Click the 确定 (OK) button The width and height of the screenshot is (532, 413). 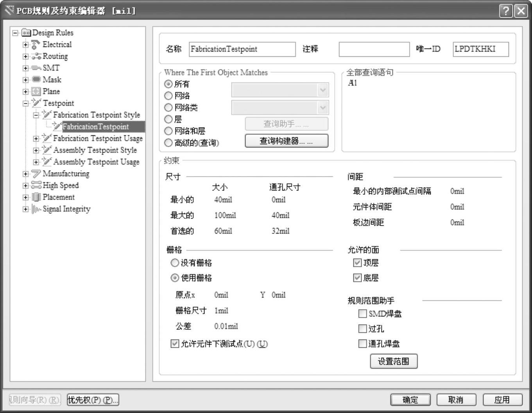[x=410, y=400]
